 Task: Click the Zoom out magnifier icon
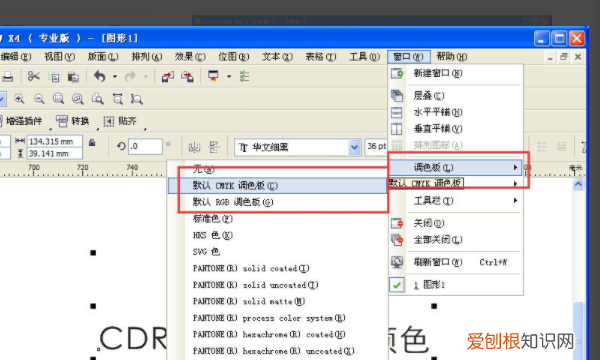coord(39,99)
